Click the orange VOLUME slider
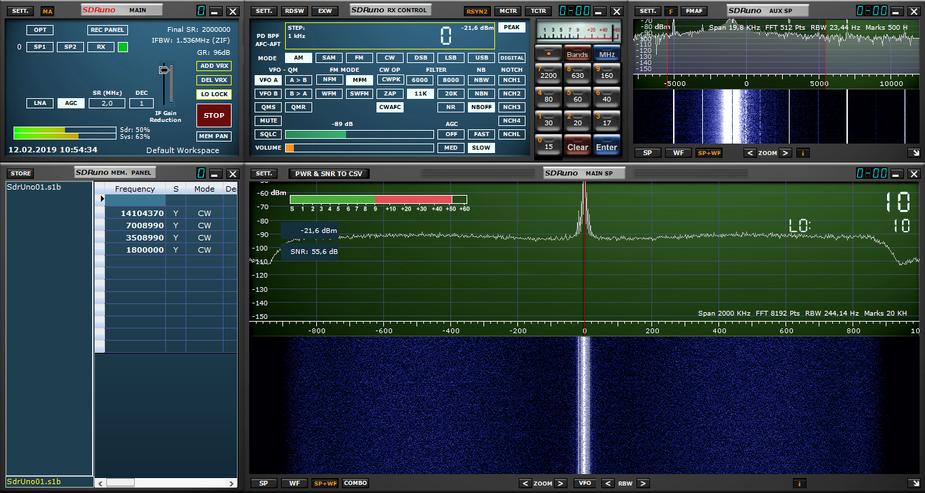 pyautogui.click(x=290, y=148)
